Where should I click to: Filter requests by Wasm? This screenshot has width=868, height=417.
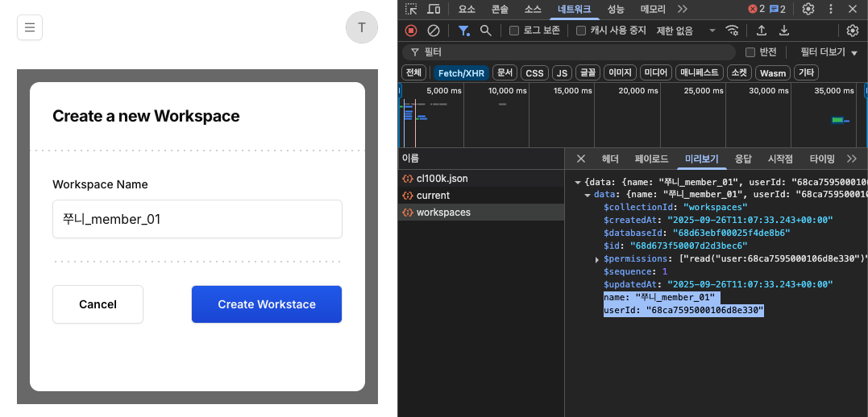coord(773,72)
